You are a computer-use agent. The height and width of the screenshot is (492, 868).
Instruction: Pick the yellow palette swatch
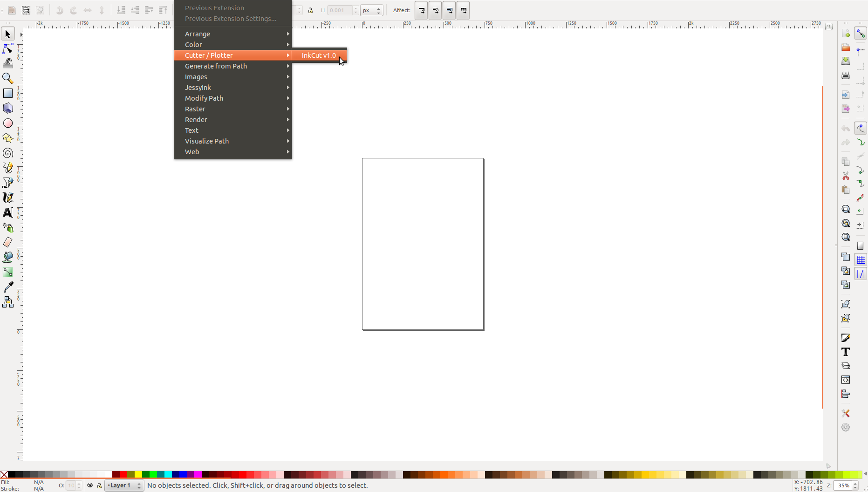point(138,475)
